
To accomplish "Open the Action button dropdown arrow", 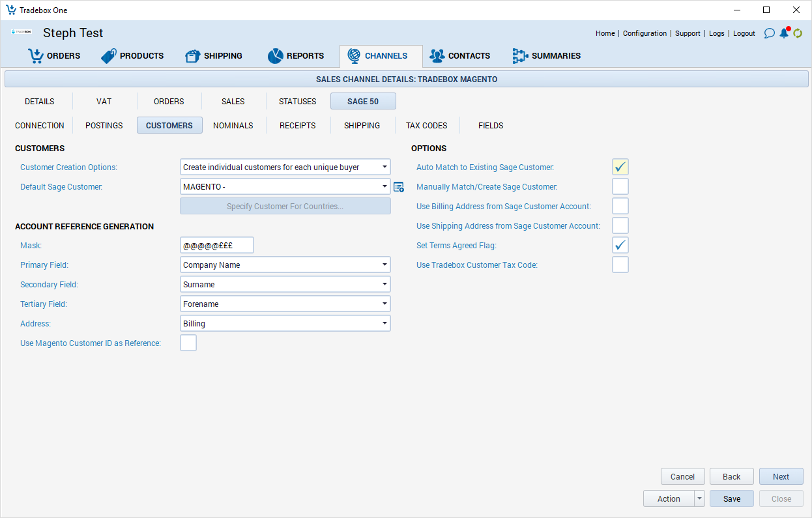I will click(699, 499).
